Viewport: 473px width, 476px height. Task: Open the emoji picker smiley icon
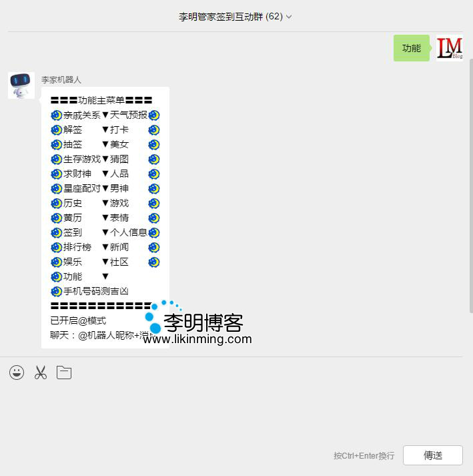tap(17, 373)
